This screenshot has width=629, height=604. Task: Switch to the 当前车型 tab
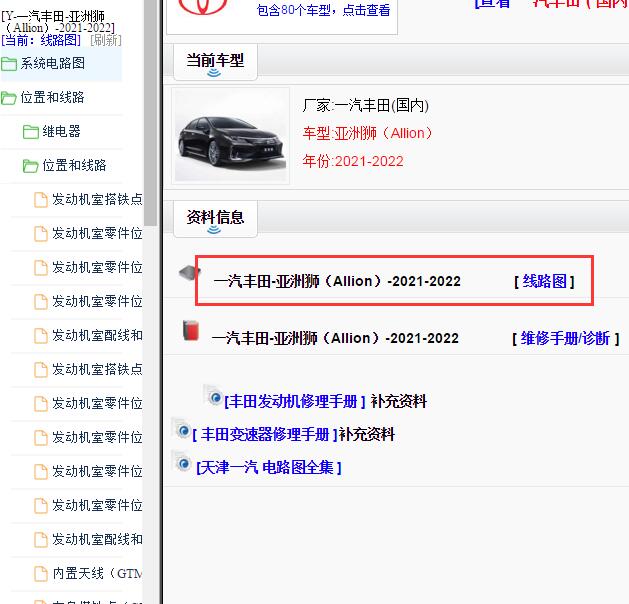[215, 61]
